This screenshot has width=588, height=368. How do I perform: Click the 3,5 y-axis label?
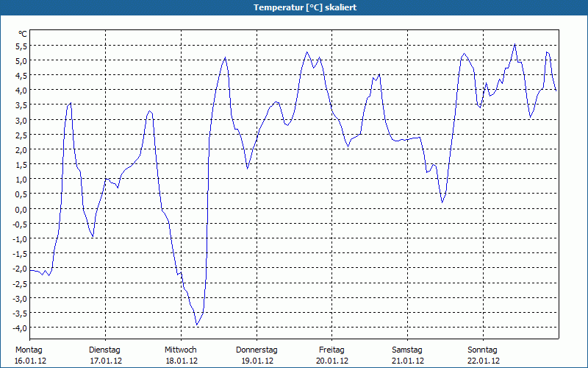[21, 105]
